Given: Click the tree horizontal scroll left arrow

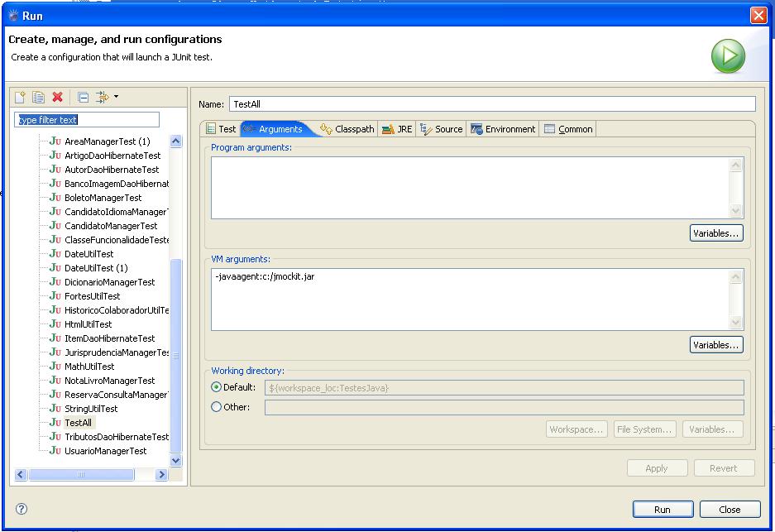Looking at the screenshot, I should [21, 475].
